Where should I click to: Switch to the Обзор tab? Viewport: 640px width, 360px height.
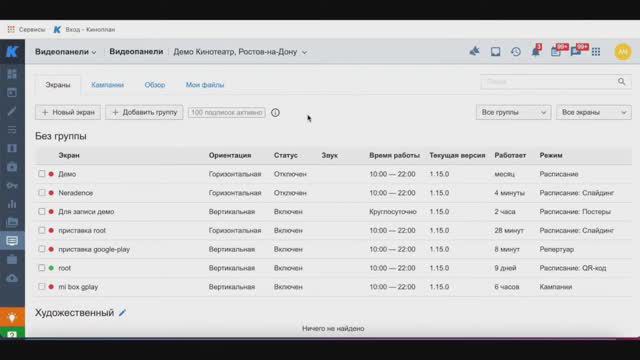click(155, 85)
